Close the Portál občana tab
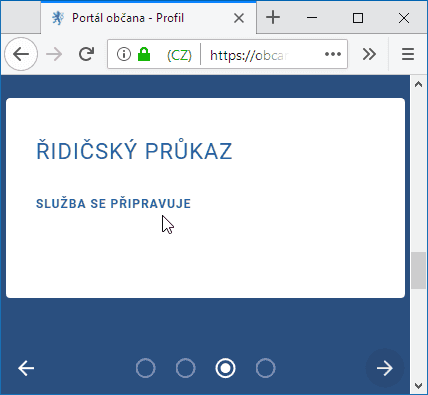The width and height of the screenshot is (428, 395). pos(239,18)
